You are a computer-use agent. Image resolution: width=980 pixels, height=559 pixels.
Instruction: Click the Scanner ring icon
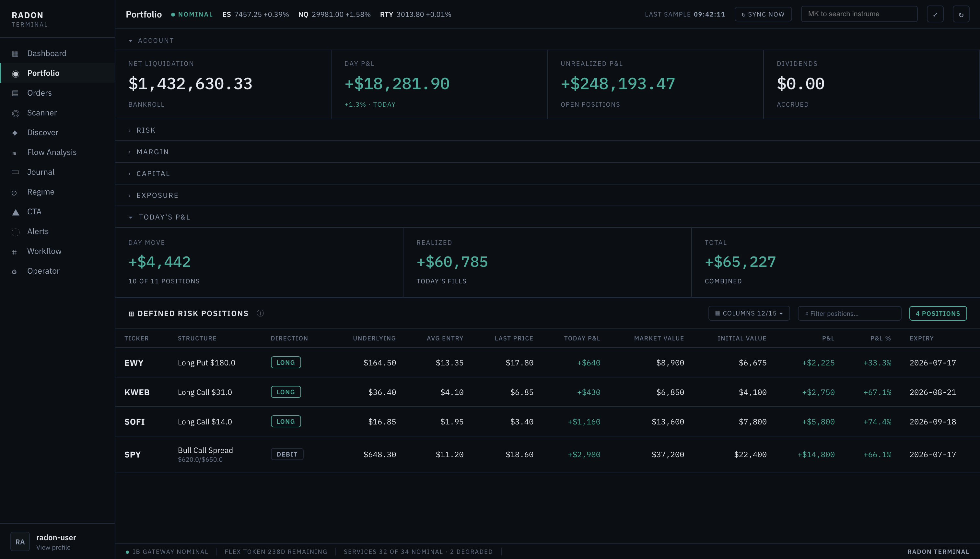(x=15, y=113)
